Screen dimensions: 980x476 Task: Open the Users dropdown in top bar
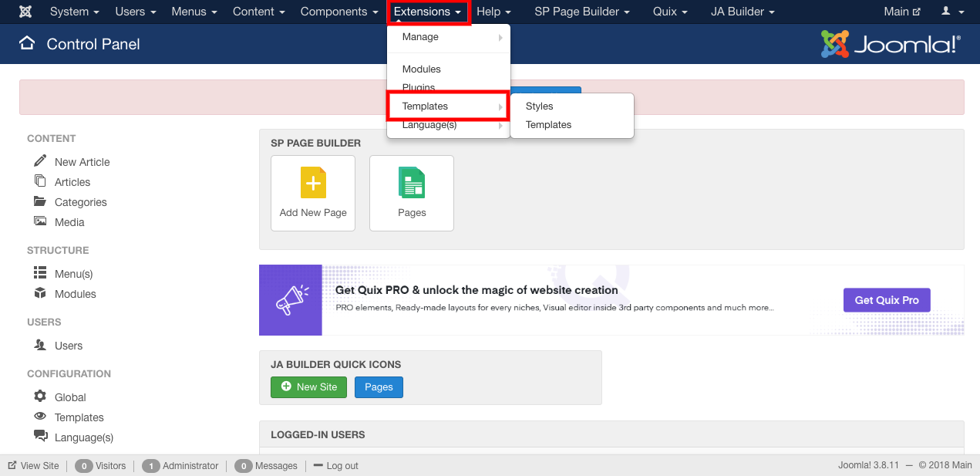(x=136, y=12)
